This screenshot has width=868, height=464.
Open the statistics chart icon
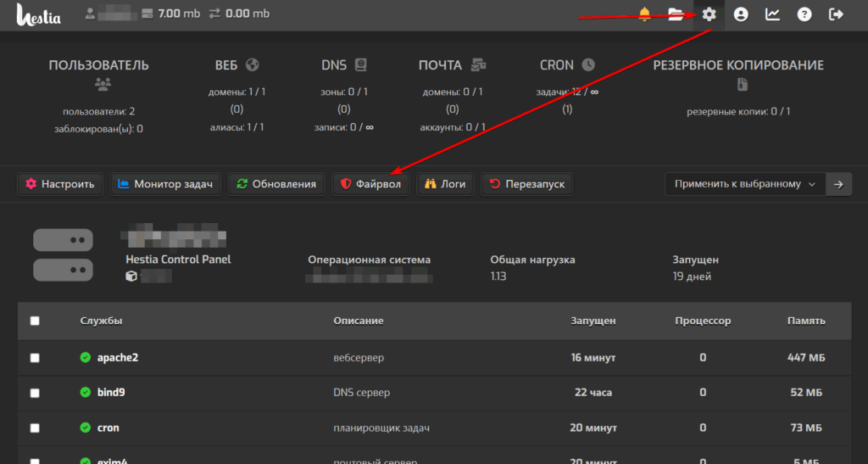tap(772, 14)
